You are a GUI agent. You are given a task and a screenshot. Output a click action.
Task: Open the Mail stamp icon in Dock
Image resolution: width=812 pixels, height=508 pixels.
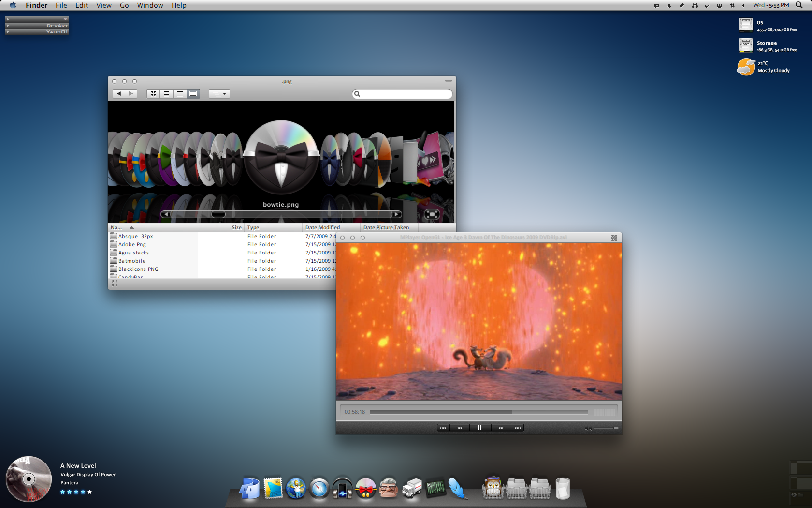point(273,488)
